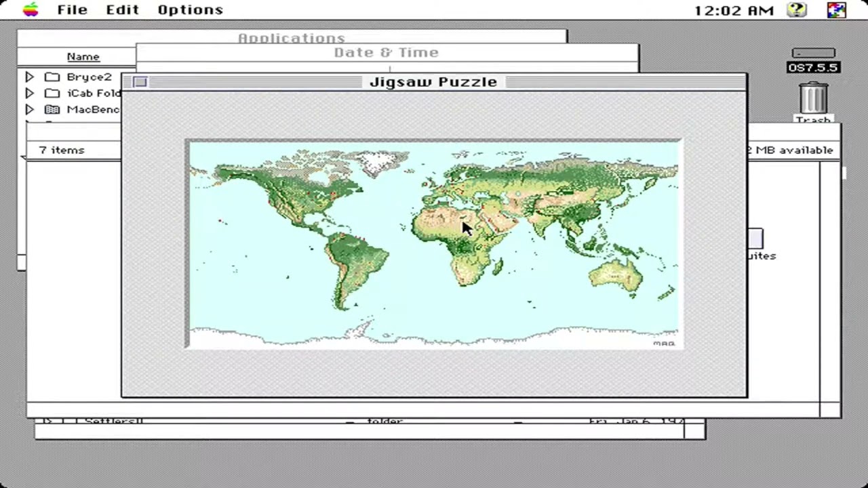Image resolution: width=868 pixels, height=488 pixels.
Task: Click the Help balloon menu icon
Action: point(797,9)
